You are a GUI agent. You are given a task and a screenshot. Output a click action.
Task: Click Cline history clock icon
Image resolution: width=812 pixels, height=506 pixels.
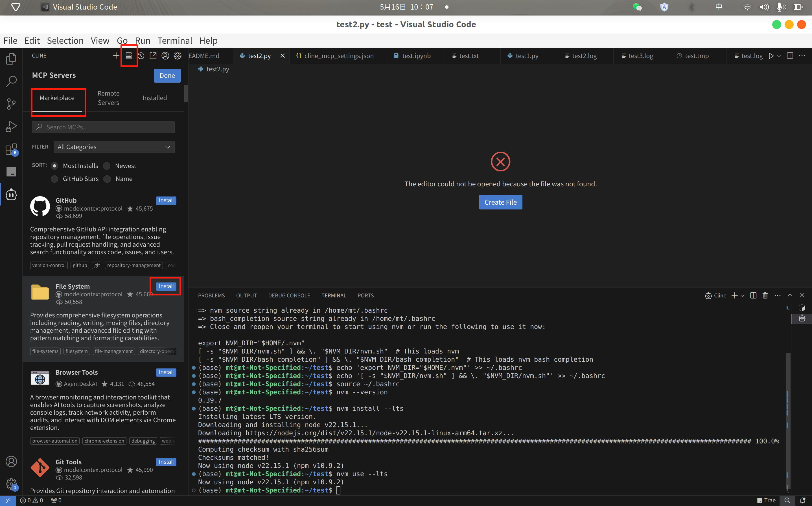click(141, 56)
